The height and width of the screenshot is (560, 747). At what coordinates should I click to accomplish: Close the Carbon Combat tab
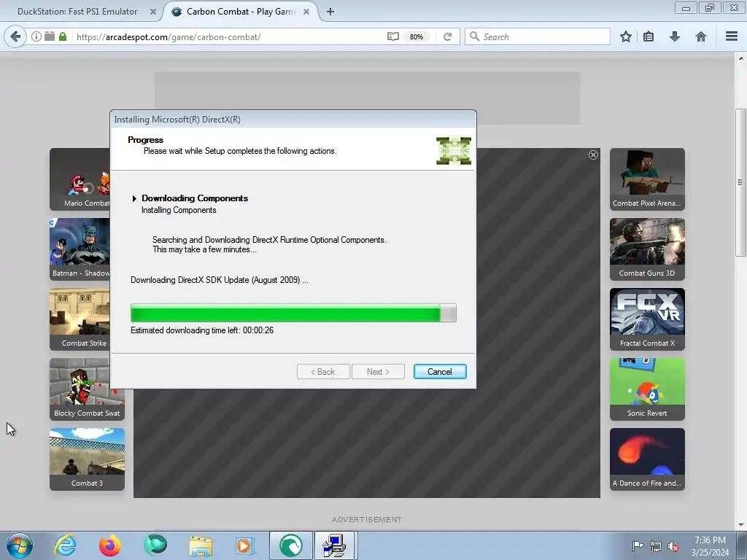(x=306, y=12)
